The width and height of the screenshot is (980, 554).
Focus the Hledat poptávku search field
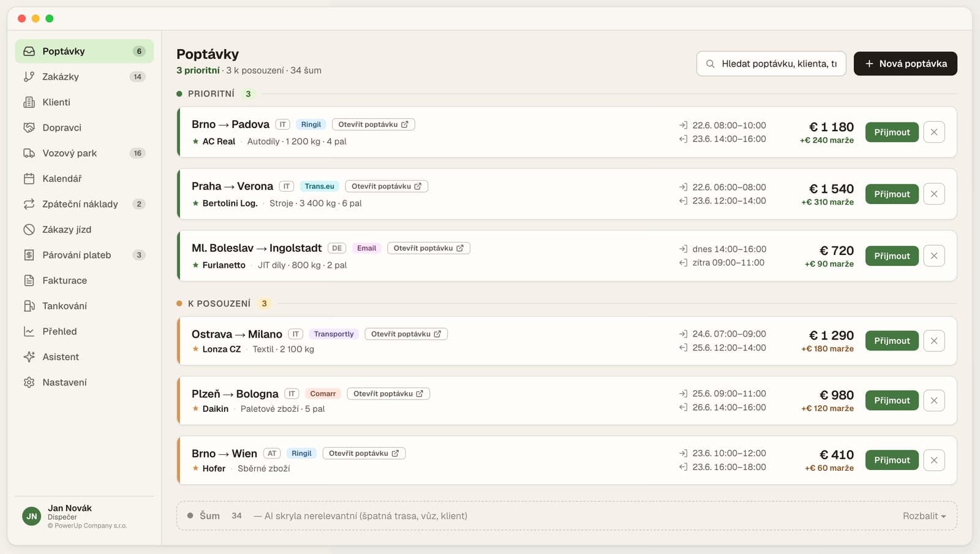point(771,64)
